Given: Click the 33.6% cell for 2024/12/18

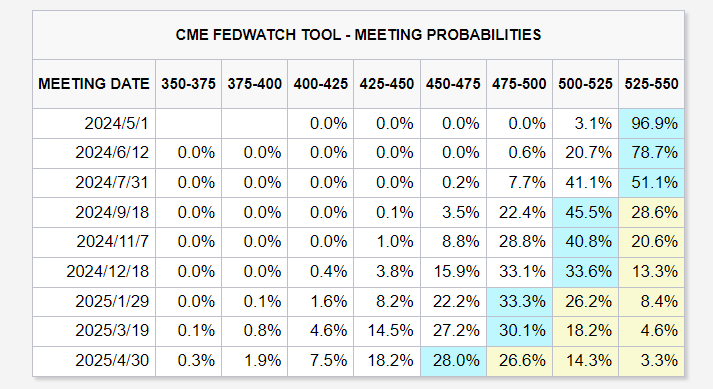Looking at the screenshot, I should [x=586, y=272].
